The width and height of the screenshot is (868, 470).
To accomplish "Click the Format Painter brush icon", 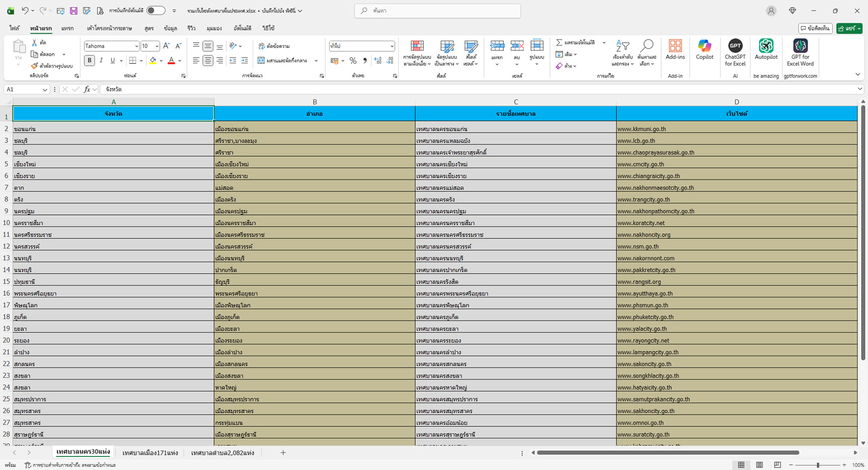I will point(34,66).
